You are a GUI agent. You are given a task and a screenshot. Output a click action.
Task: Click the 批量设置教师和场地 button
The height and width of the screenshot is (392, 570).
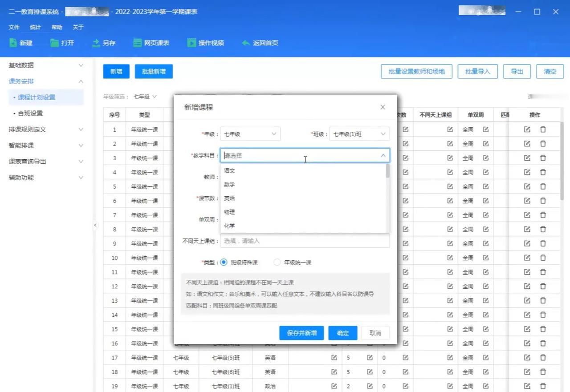pos(416,72)
